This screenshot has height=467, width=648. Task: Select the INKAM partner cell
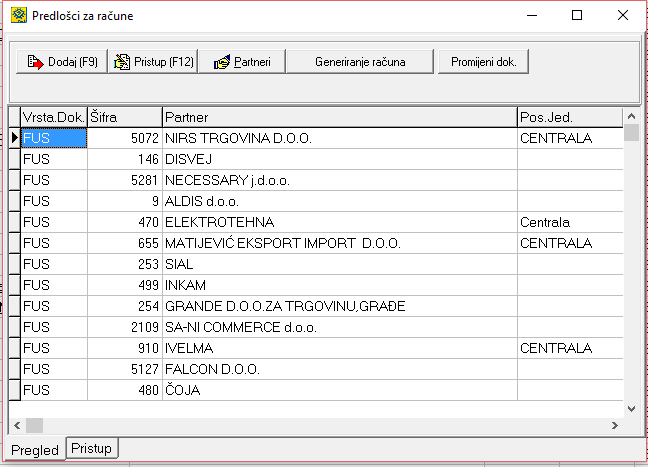[x=340, y=285]
